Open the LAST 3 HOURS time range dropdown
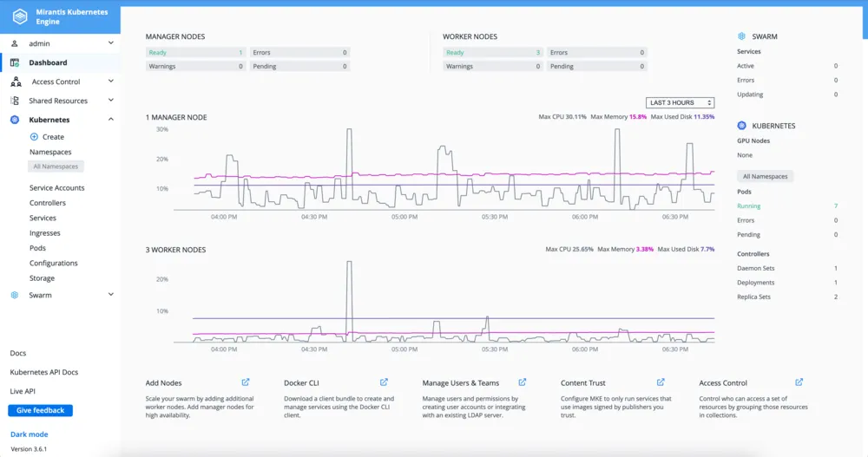 tap(680, 102)
